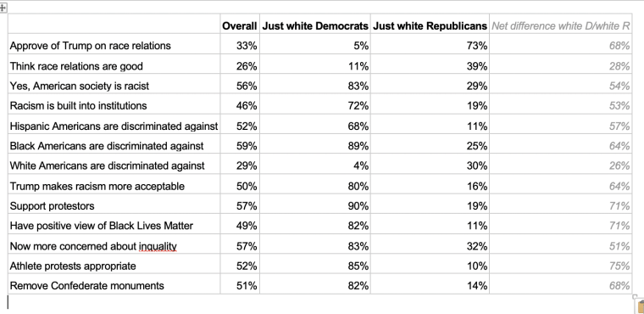Click the misspelled word inquality
Screen dimensions: 644x314
coord(158,246)
